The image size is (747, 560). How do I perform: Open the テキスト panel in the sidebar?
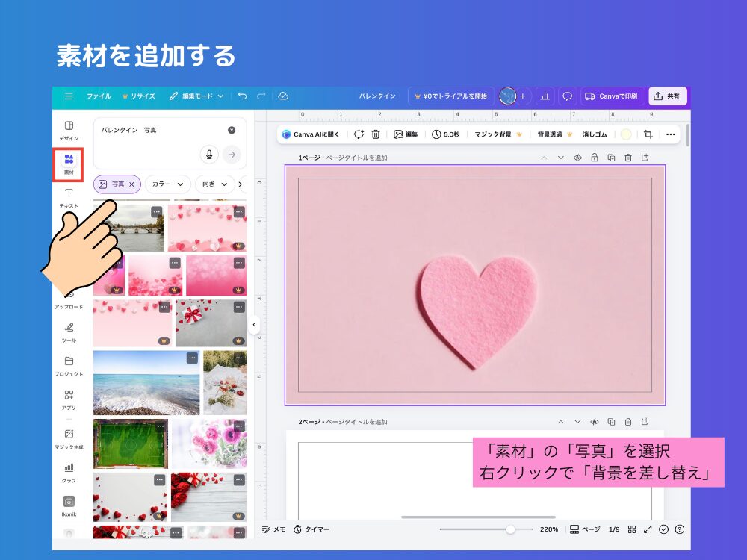[69, 197]
